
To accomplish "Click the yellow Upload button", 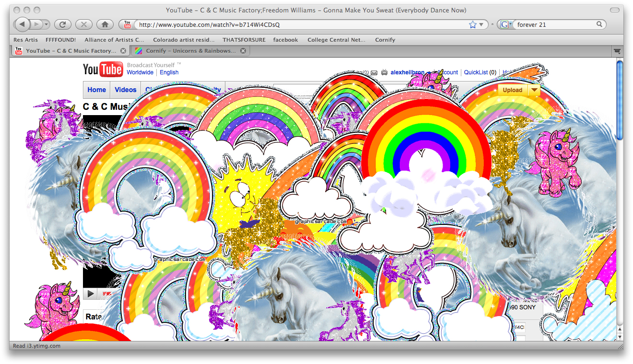I will pos(512,90).
